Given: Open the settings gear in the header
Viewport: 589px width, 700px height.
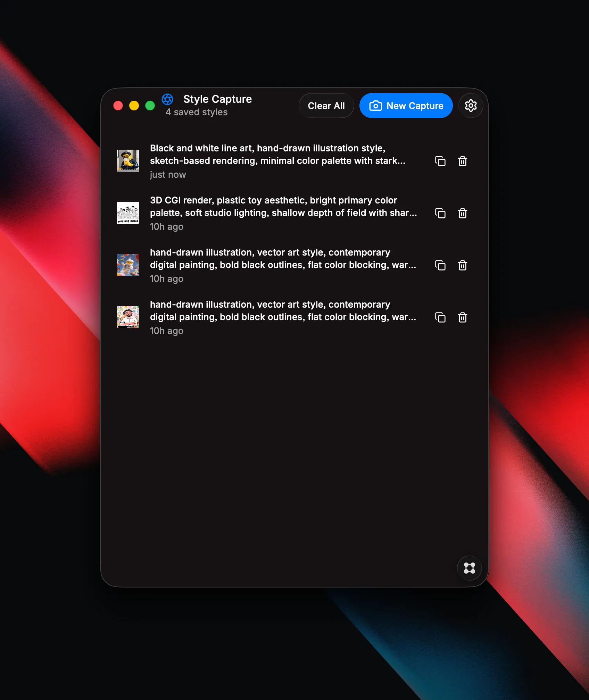Looking at the screenshot, I should [471, 106].
